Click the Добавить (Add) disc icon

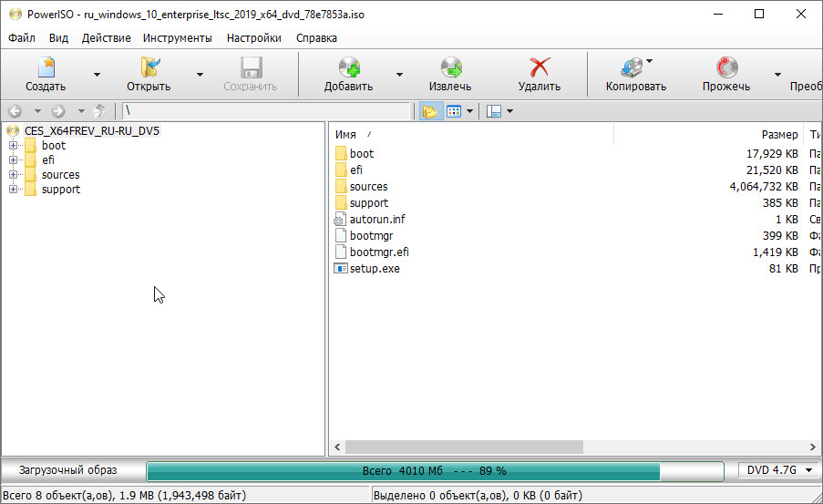(349, 68)
